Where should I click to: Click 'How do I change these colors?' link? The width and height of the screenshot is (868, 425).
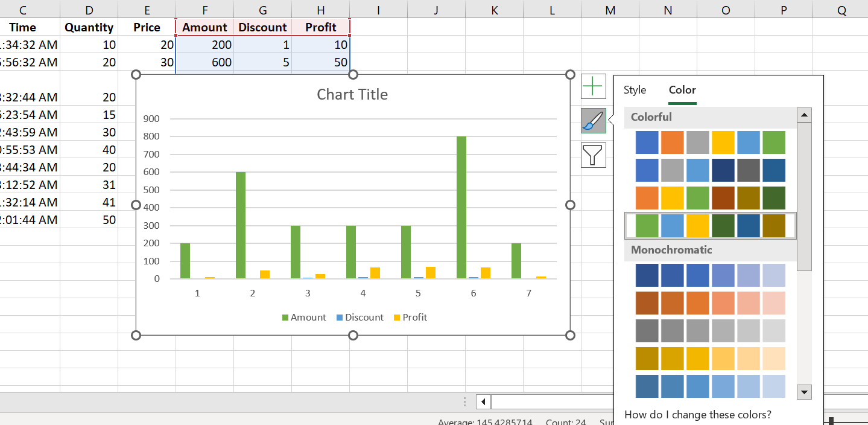(x=698, y=415)
